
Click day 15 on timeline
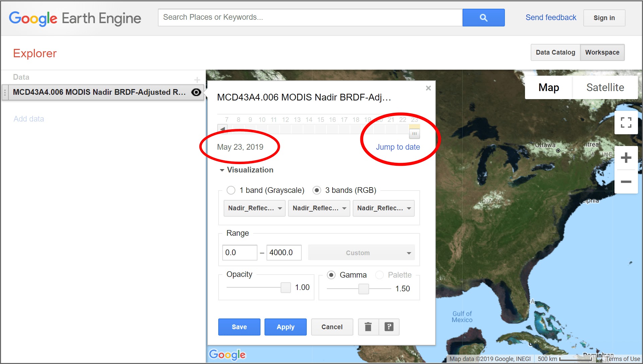321,120
